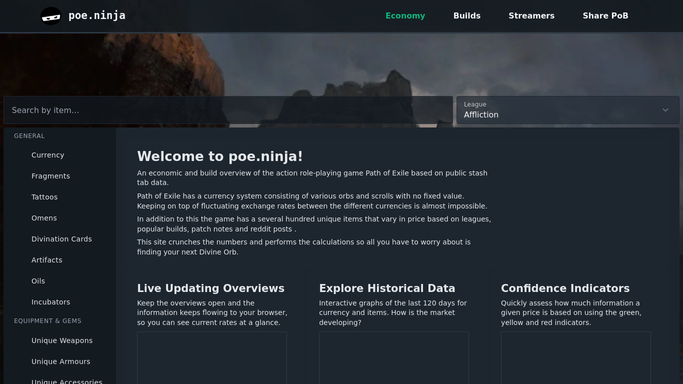This screenshot has height=384, width=683.
Task: Open Share PoB in navigation
Action: click(605, 16)
